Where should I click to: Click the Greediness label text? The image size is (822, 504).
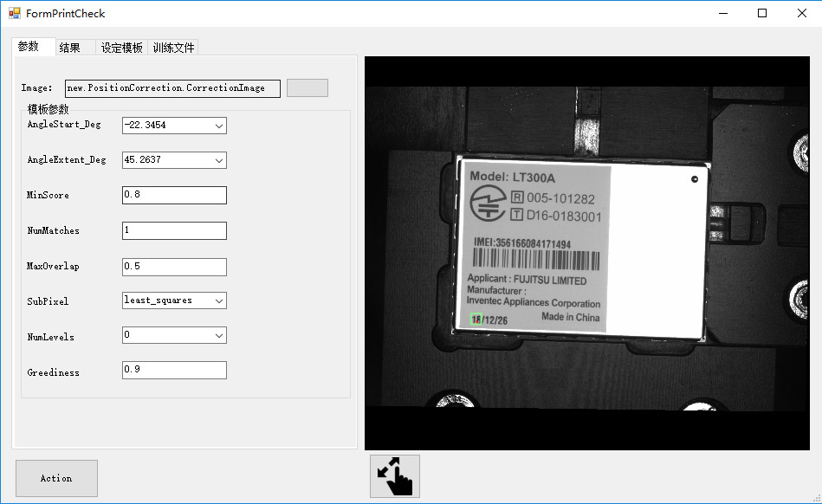tap(54, 372)
